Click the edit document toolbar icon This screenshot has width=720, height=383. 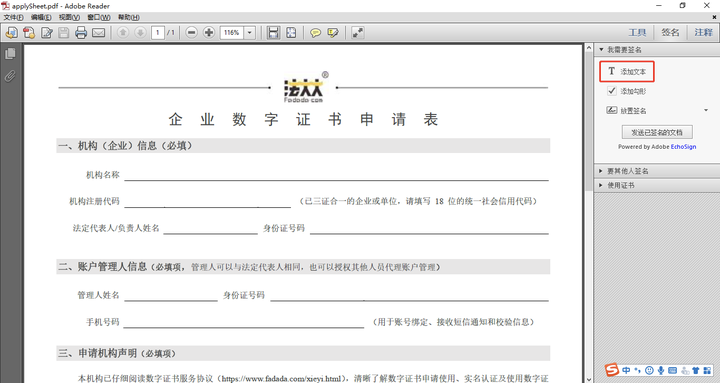46,33
